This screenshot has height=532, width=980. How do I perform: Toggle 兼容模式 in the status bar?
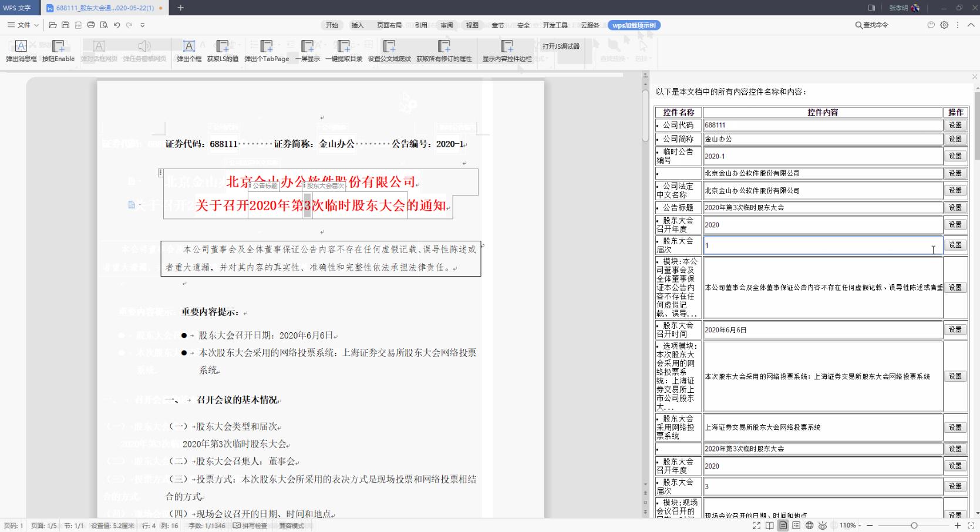pyautogui.click(x=291, y=526)
